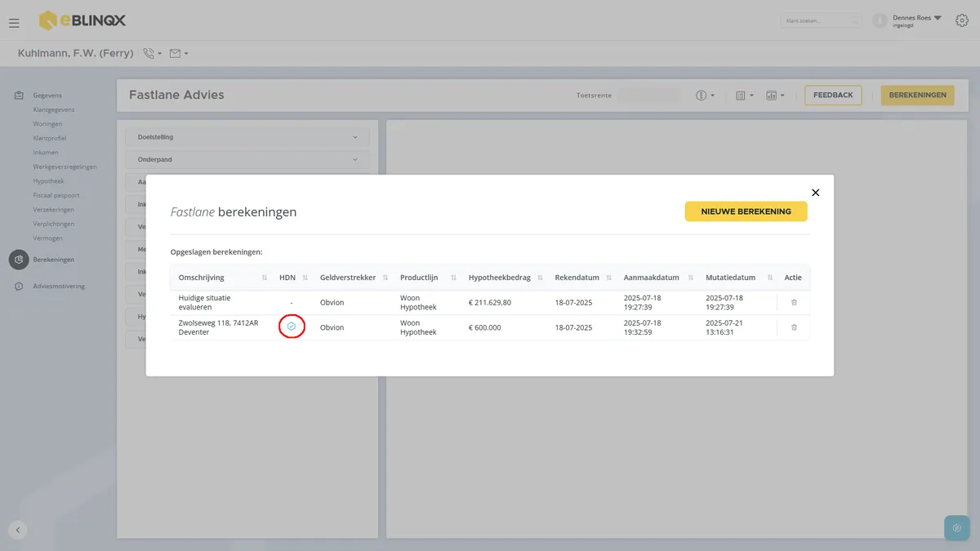
Task: Go to Klantgegevens in the sidebar
Action: pyautogui.click(x=54, y=109)
